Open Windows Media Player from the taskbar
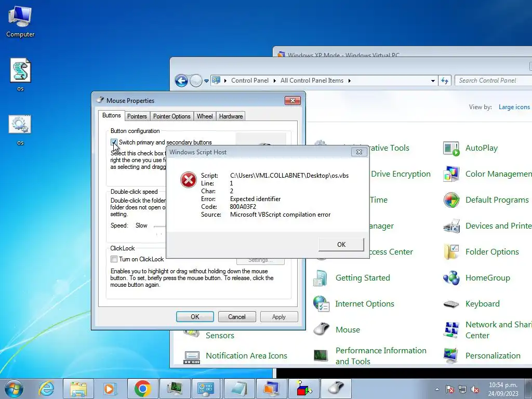The width and height of the screenshot is (532, 399). [x=110, y=389]
